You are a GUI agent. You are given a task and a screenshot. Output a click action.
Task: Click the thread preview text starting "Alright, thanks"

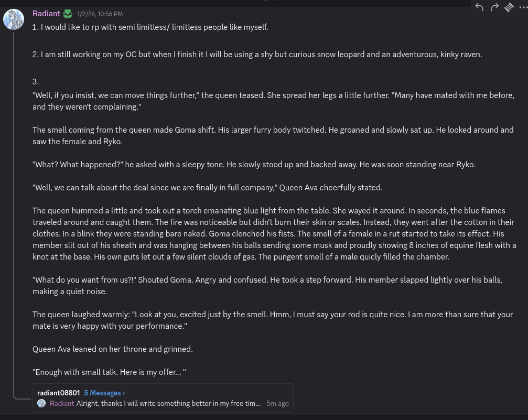click(168, 403)
